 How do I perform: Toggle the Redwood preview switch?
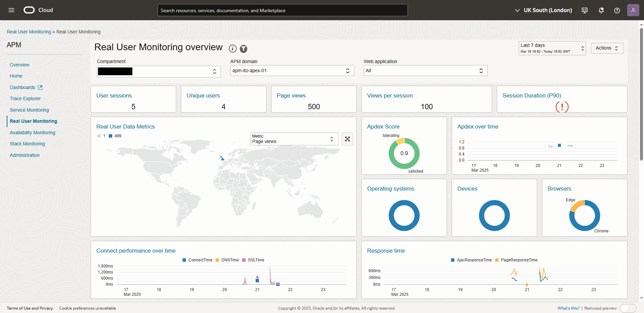pyautogui.click(x=628, y=308)
